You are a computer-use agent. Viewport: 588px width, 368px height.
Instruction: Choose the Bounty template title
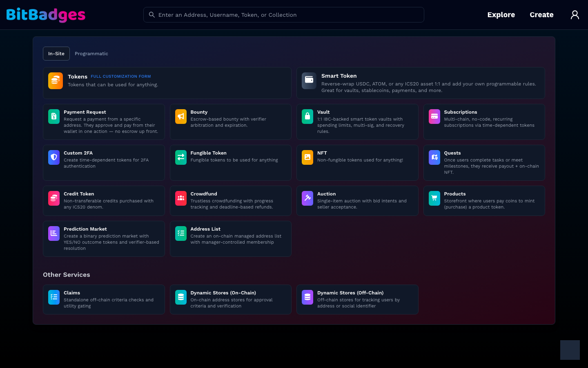[199, 112]
